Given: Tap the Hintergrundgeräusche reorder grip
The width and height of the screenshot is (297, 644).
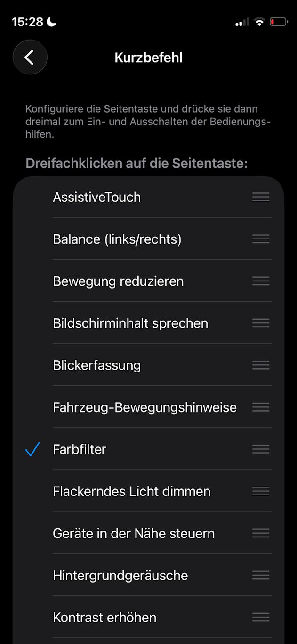Looking at the screenshot, I should click(261, 575).
